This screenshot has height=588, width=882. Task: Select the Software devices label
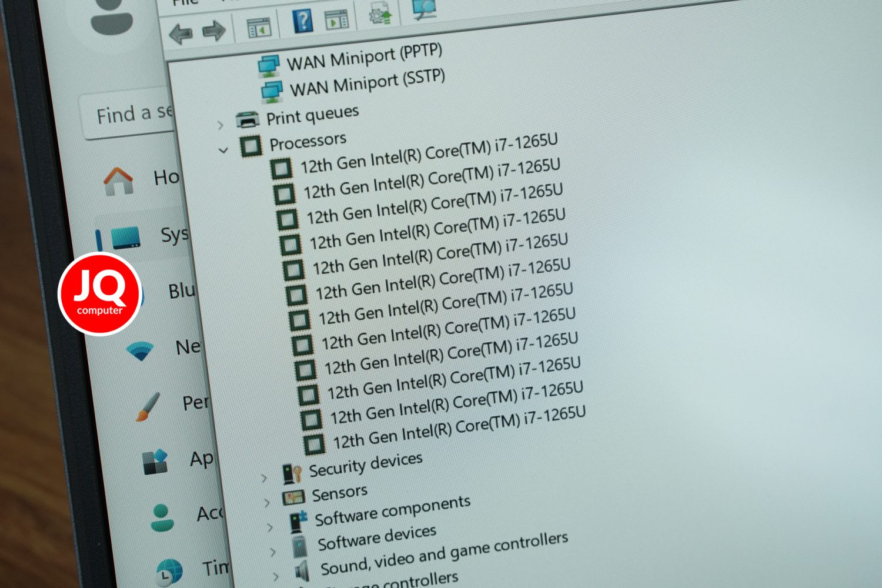(x=377, y=538)
